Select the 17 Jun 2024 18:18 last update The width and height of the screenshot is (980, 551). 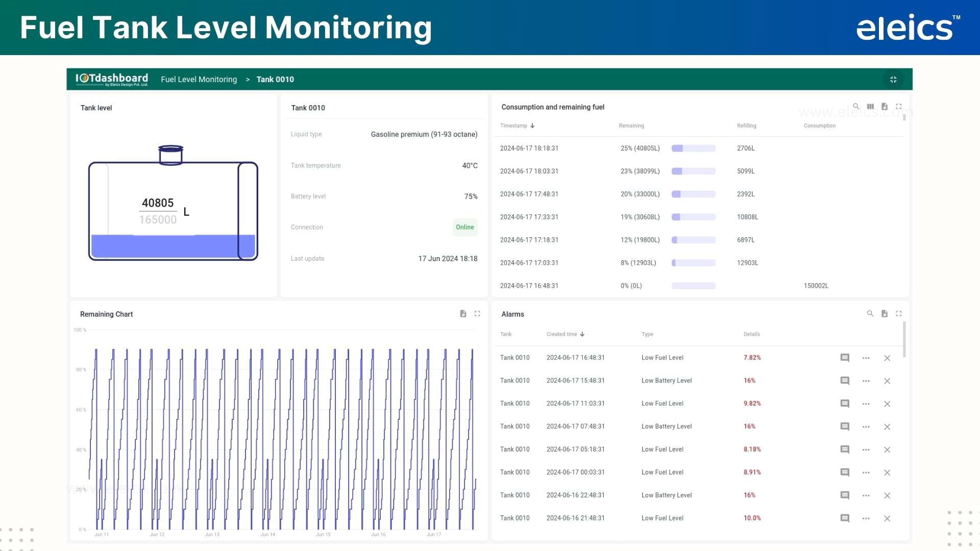[448, 259]
